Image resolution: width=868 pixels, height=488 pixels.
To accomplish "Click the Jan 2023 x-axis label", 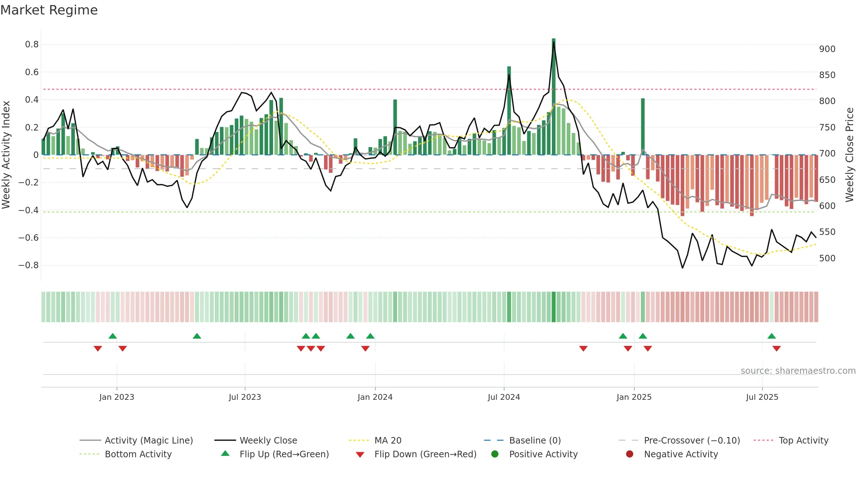I will tap(117, 397).
